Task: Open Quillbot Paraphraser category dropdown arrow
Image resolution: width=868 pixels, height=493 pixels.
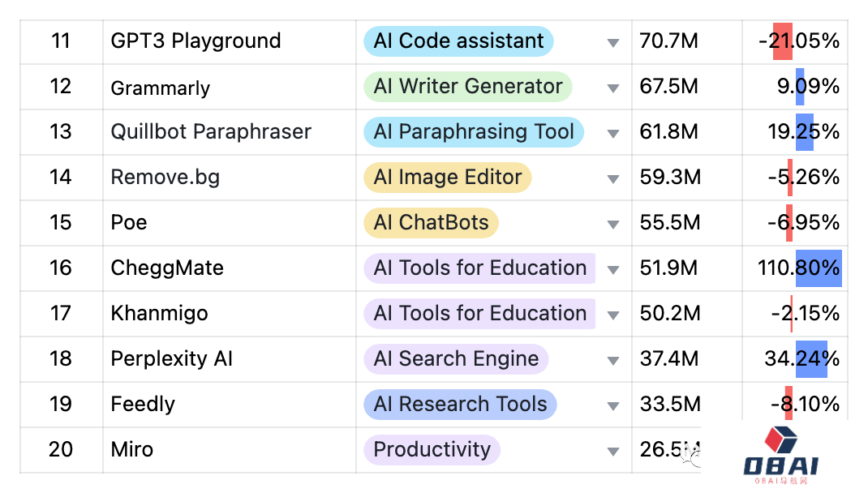Action: click(613, 134)
